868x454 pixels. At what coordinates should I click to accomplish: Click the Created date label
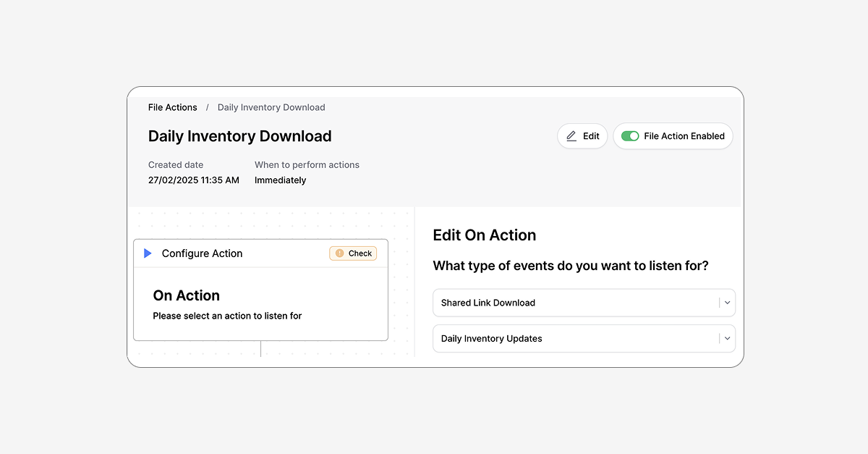tap(176, 165)
